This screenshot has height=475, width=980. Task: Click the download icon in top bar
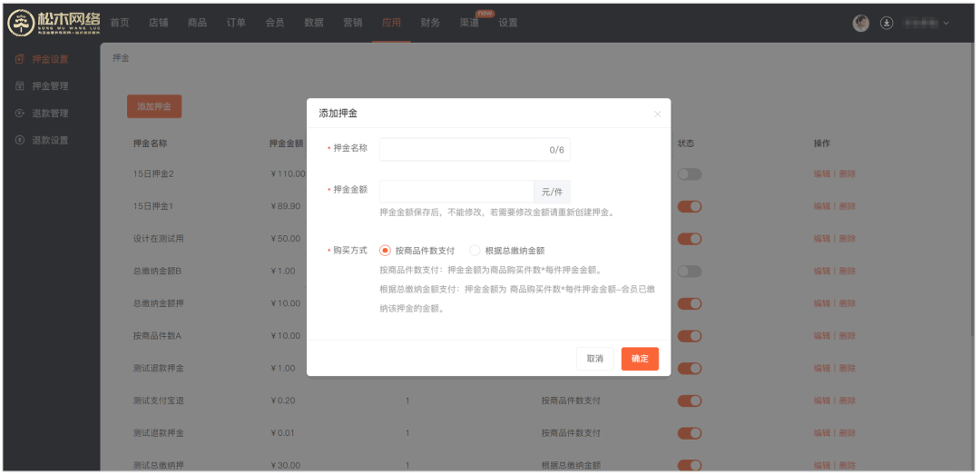(x=887, y=23)
